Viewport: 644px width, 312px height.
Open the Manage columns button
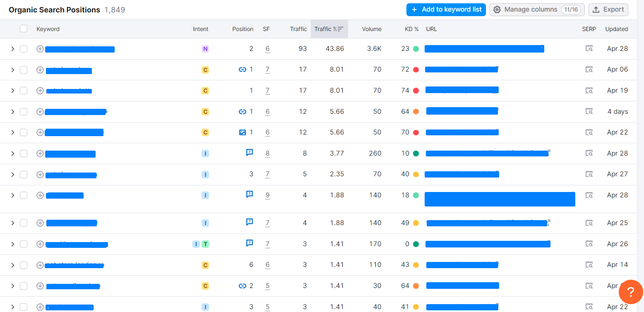[x=537, y=10]
